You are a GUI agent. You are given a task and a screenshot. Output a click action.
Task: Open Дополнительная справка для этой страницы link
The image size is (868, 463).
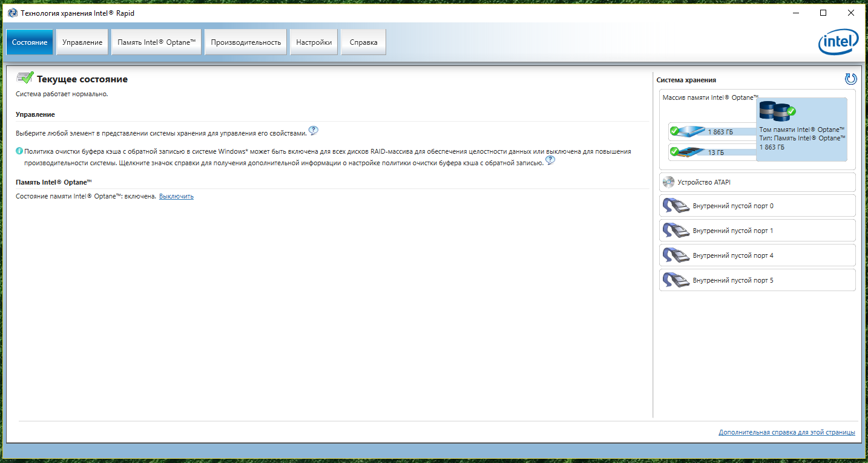786,432
